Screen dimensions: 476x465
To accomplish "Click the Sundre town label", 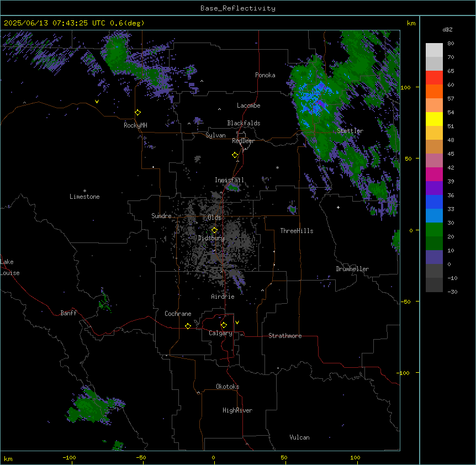I will pos(161,216).
